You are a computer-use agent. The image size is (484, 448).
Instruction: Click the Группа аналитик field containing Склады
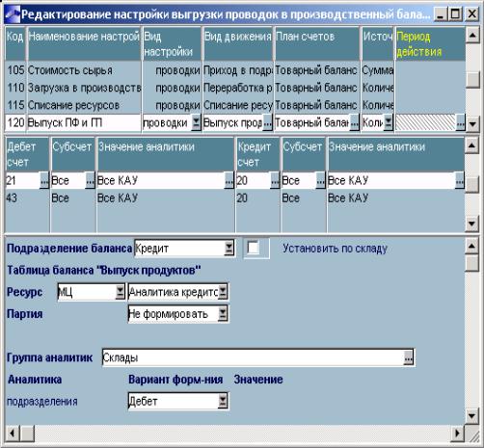pyautogui.click(x=258, y=357)
